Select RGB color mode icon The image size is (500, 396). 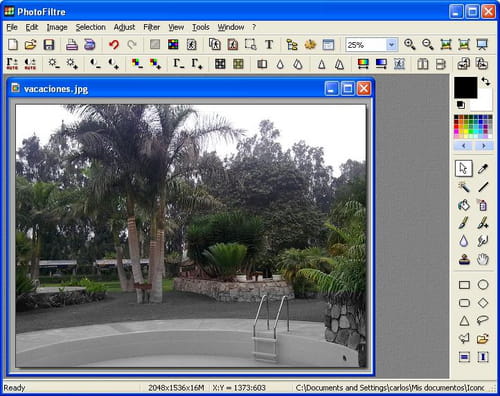point(173,44)
